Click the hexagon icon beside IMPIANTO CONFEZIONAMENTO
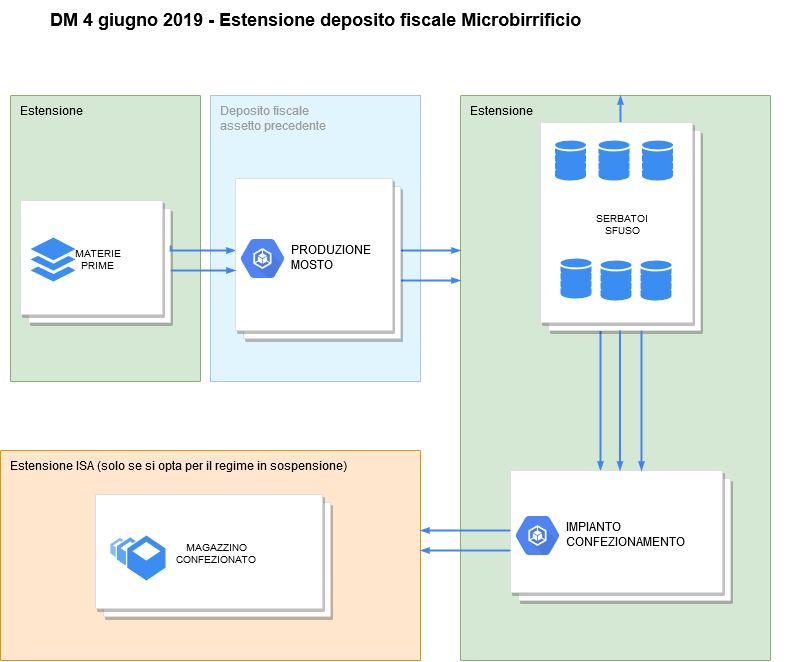This screenshot has height=662, width=802. (x=537, y=536)
